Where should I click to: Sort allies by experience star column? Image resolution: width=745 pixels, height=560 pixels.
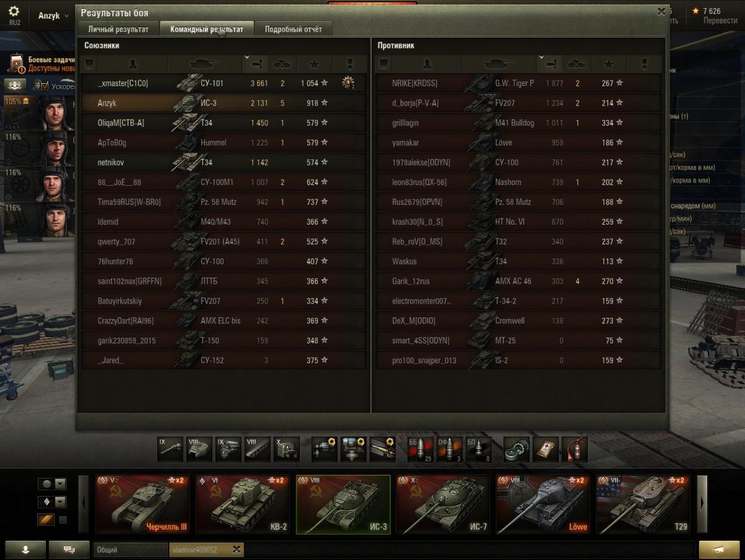pyautogui.click(x=314, y=63)
